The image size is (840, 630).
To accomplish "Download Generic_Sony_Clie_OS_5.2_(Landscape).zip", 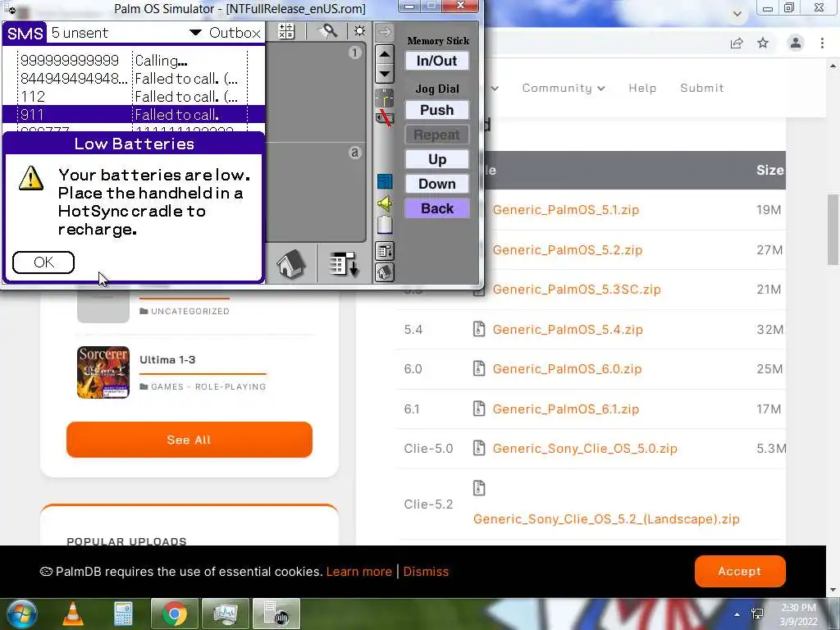I will click(606, 519).
